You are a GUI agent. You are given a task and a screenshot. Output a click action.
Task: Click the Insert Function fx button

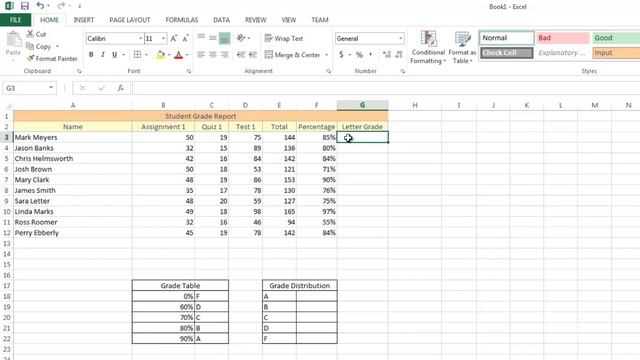click(x=120, y=88)
